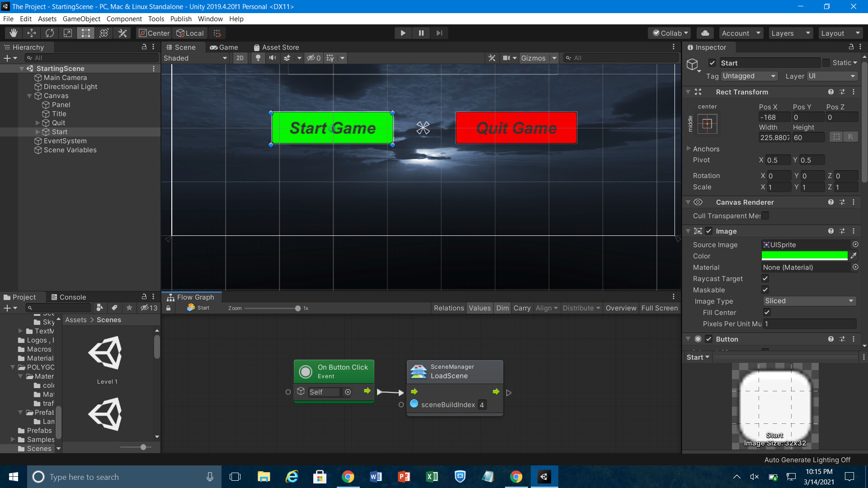
Task: Toggle the Static checkbox
Action: pos(826,63)
